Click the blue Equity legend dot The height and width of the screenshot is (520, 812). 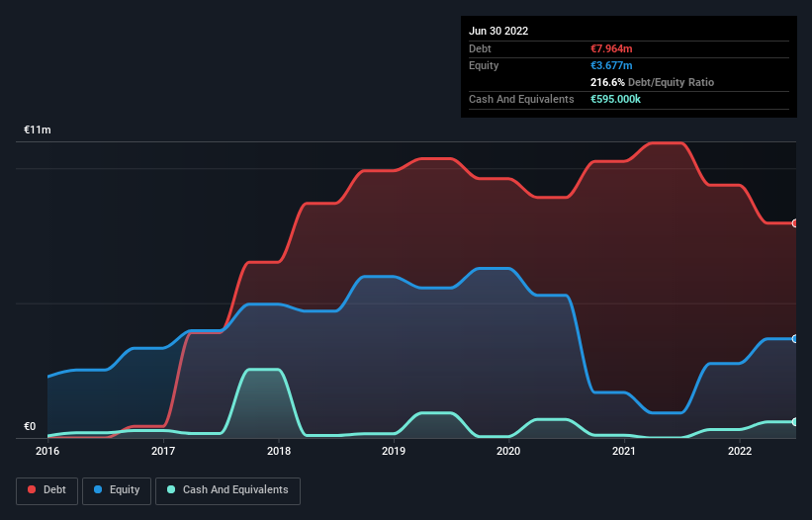click(98, 489)
